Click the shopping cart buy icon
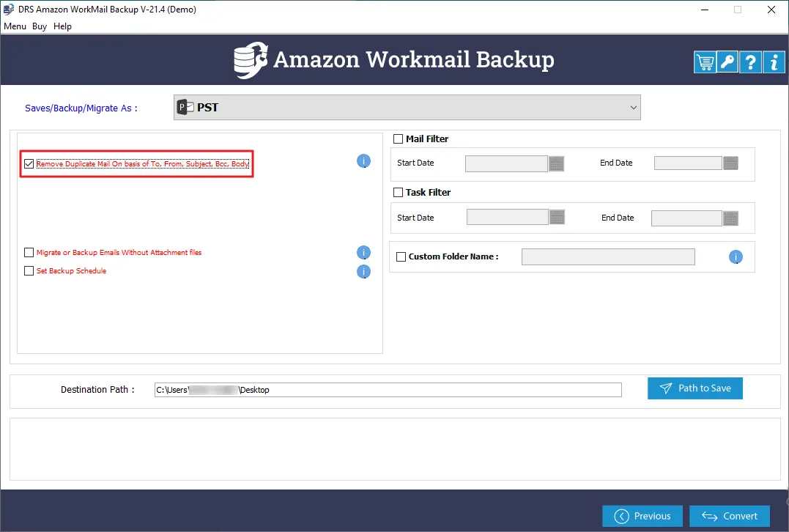Image resolution: width=789 pixels, height=532 pixels. pyautogui.click(x=705, y=62)
